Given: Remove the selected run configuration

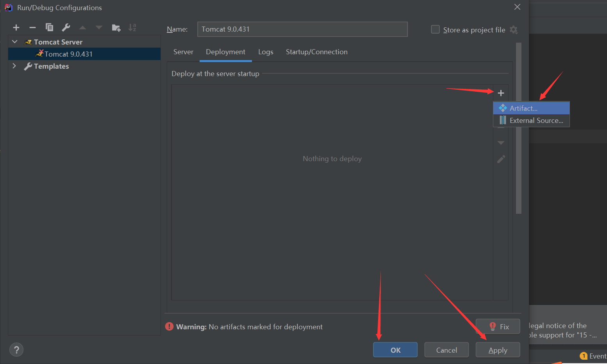Looking at the screenshot, I should [x=32, y=27].
